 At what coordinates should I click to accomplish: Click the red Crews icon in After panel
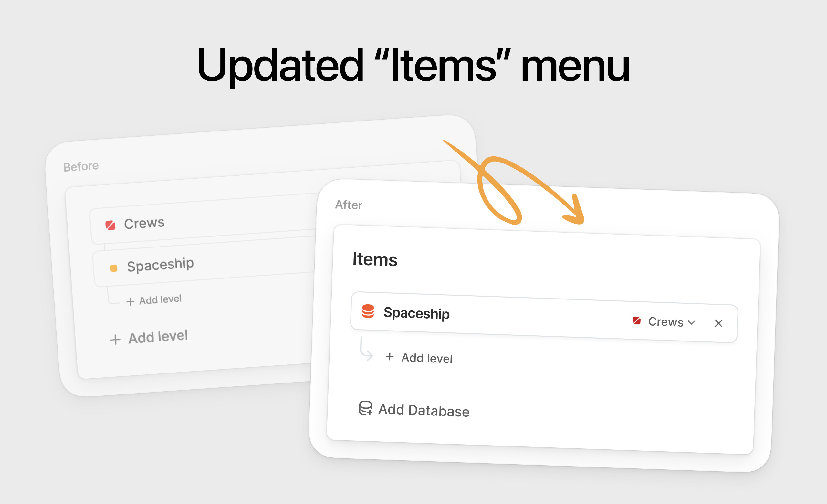click(x=636, y=320)
